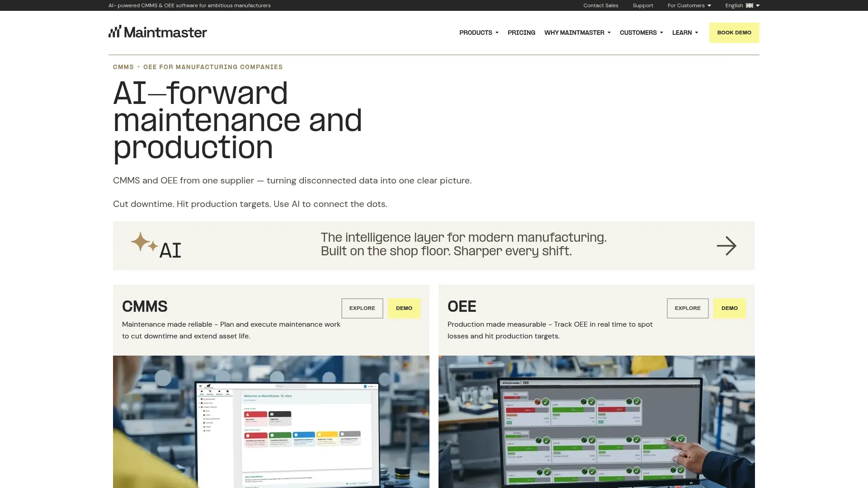Click the AI sparkle stars icon
The image size is (868, 488).
click(144, 242)
